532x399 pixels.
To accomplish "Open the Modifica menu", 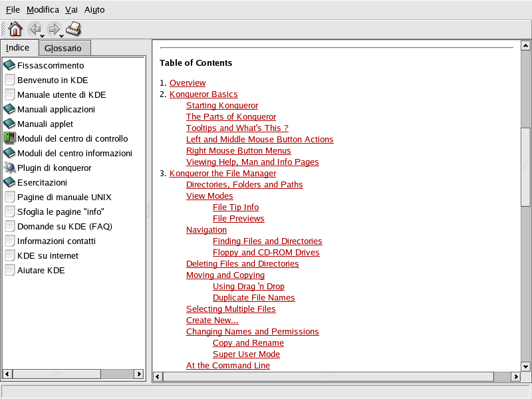I will pyautogui.click(x=43, y=10).
